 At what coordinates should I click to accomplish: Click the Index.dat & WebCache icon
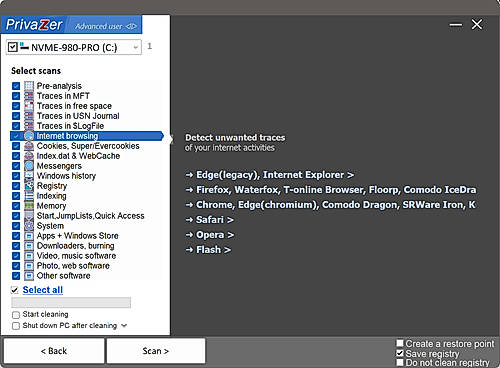(29, 156)
